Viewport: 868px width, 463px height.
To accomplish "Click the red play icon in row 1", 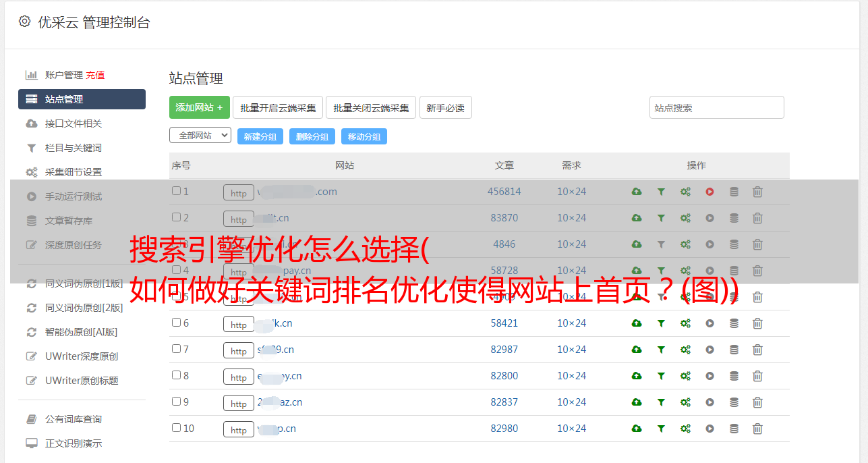I will (x=710, y=192).
